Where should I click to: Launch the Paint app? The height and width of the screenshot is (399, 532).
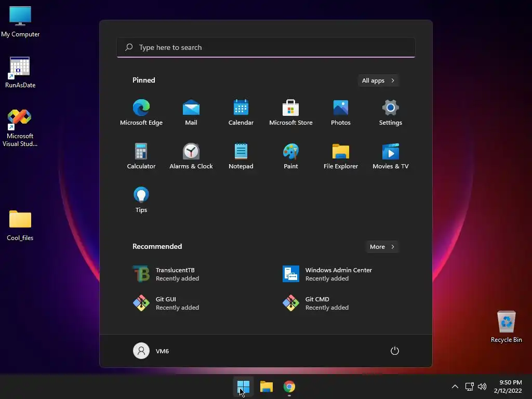(291, 156)
